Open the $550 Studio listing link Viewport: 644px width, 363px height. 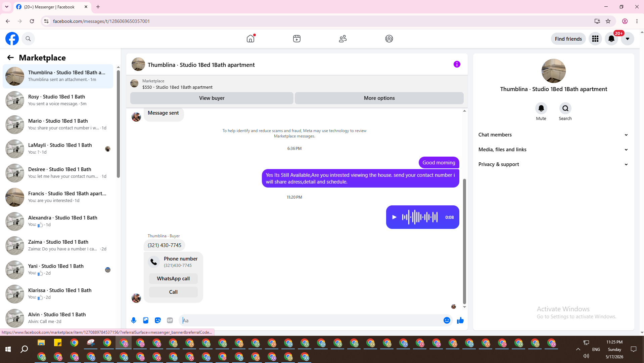click(177, 87)
